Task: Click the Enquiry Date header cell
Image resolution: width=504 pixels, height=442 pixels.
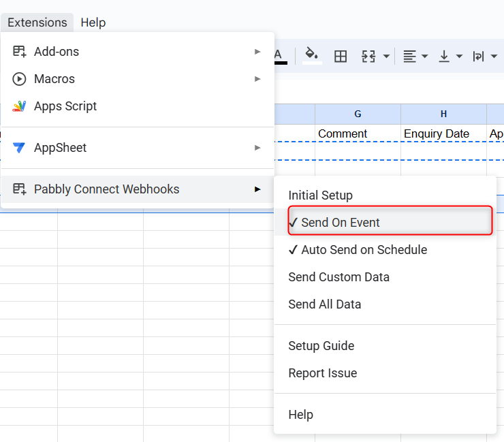Action: 443,133
